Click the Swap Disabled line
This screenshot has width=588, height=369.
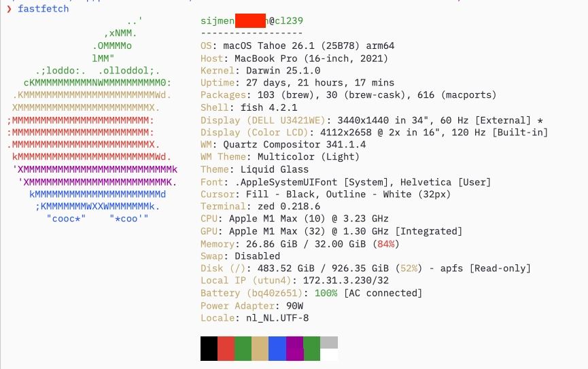pyautogui.click(x=241, y=256)
